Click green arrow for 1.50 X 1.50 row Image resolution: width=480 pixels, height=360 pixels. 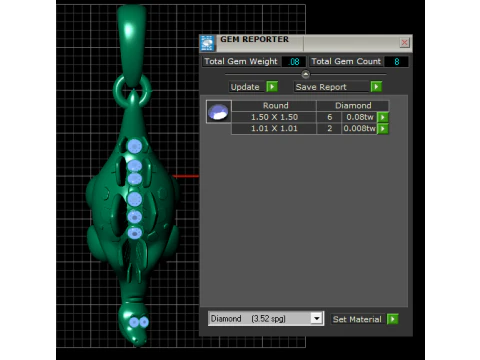click(383, 117)
